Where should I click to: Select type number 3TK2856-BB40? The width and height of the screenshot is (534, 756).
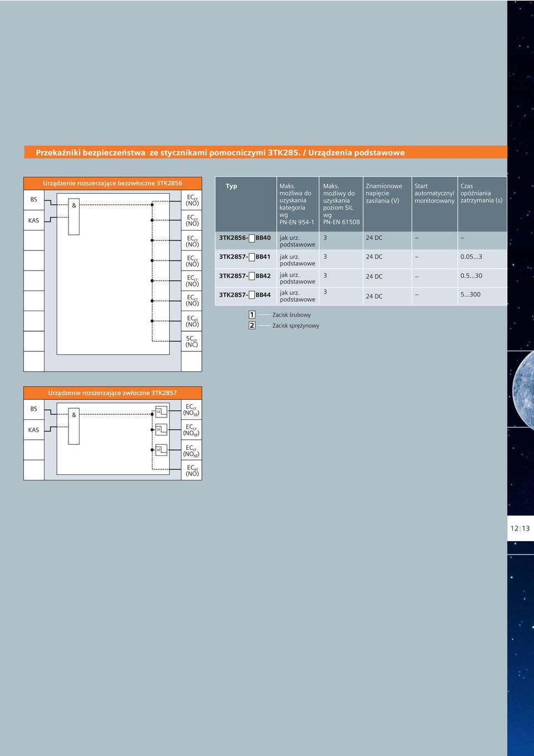(245, 238)
